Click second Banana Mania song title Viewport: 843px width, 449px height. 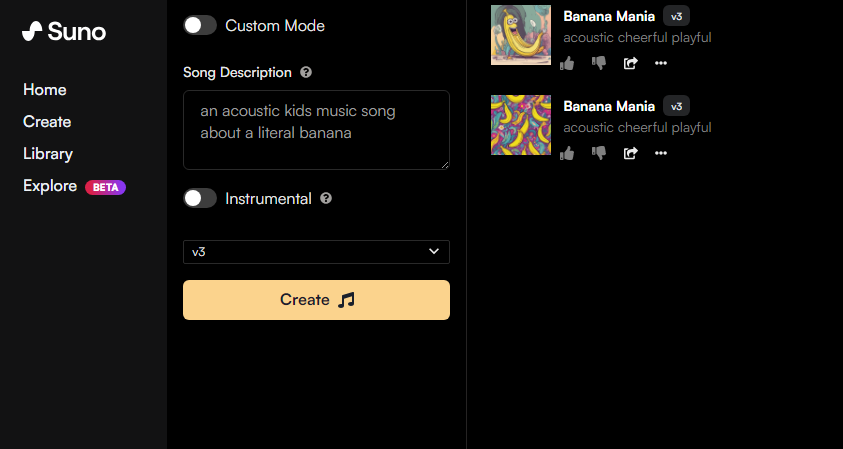pyautogui.click(x=609, y=106)
